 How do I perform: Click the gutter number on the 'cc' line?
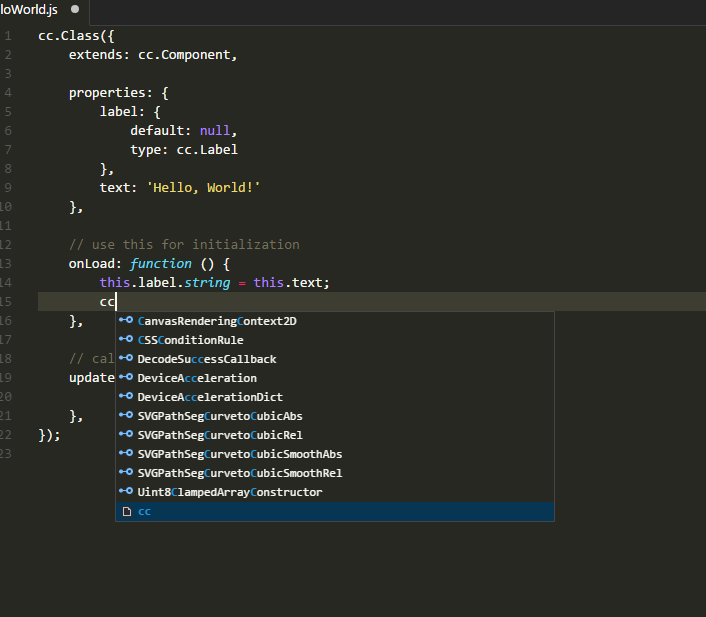tap(6, 302)
